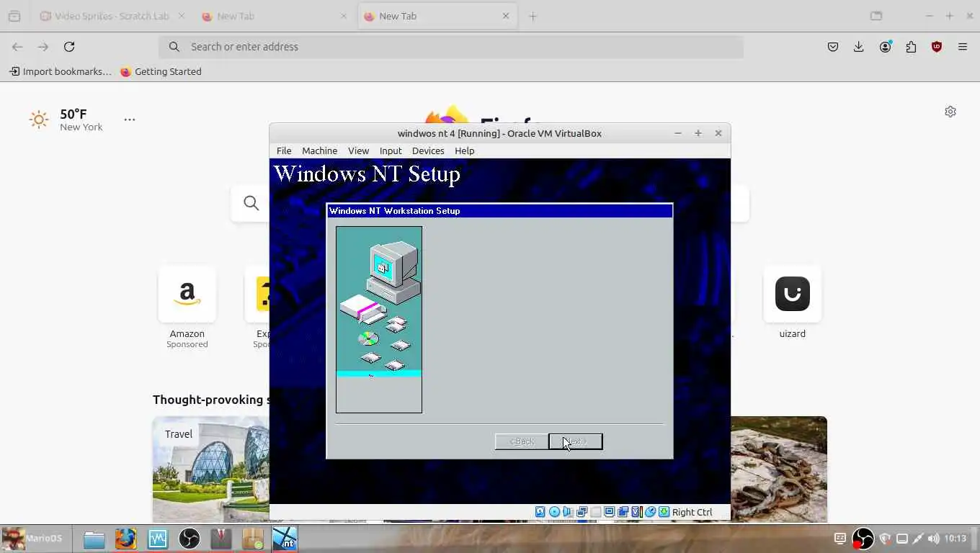Viewport: 980px width, 553px height.
Task: Click the Firefox icon in taskbar
Action: point(126,539)
